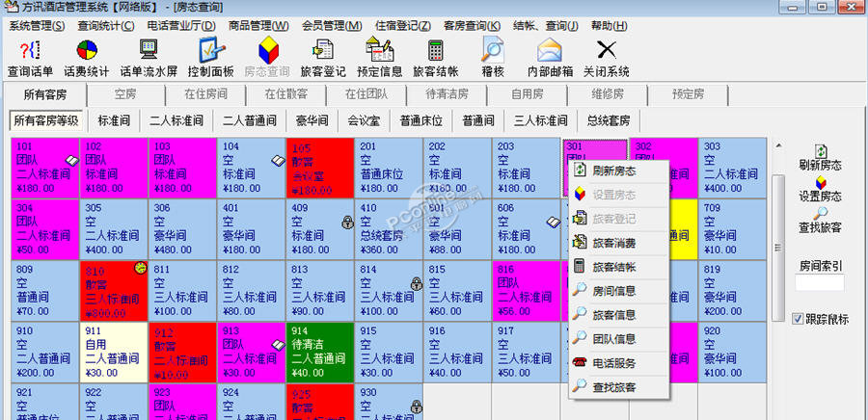Select red room cell 105 会议室
Viewport: 868px width, 420px height.
pyautogui.click(x=319, y=168)
